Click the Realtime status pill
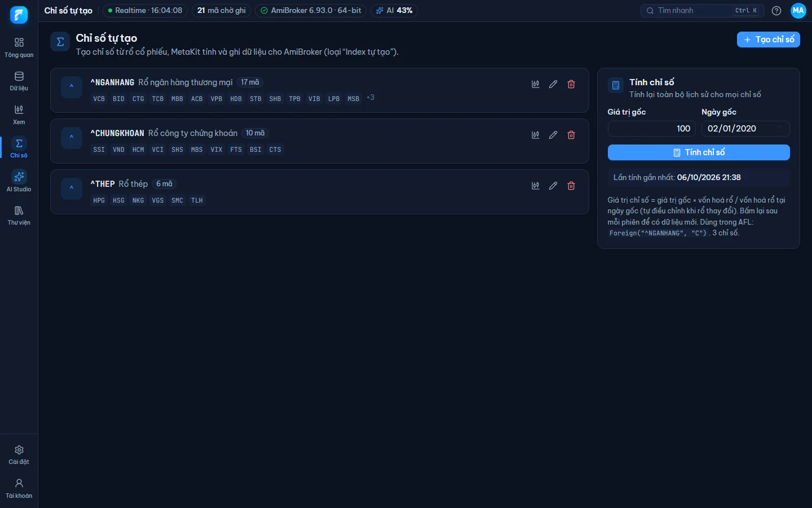 (145, 11)
